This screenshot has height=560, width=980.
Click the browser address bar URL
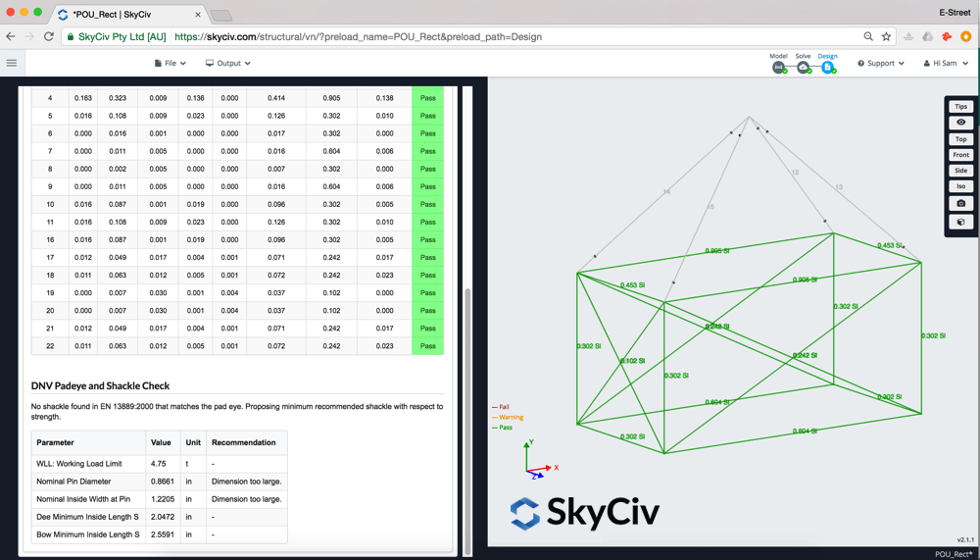pyautogui.click(x=358, y=37)
